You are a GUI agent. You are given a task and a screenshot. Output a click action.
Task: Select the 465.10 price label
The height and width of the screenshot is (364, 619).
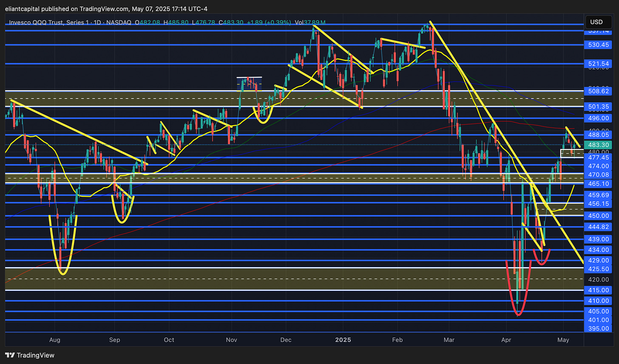(x=598, y=184)
